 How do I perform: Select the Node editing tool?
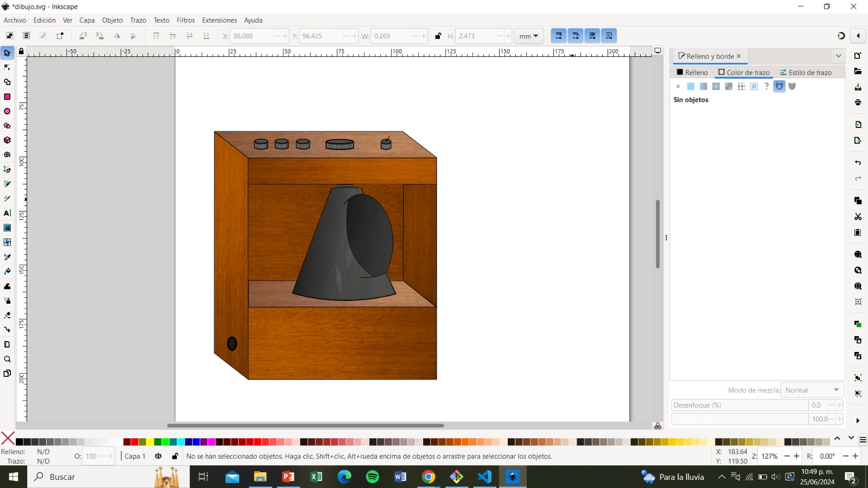7,67
